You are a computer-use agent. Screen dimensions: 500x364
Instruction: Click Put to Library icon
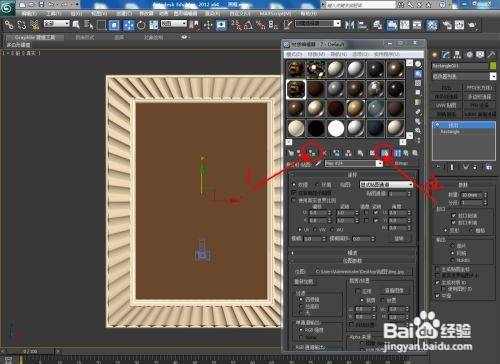(360, 153)
